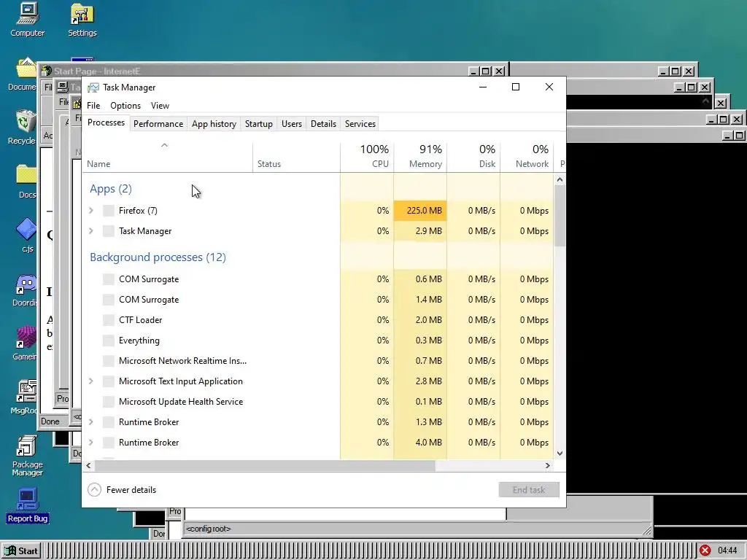Image resolution: width=747 pixels, height=560 pixels.
Task: Sort by the CPU column header
Action: (367, 156)
